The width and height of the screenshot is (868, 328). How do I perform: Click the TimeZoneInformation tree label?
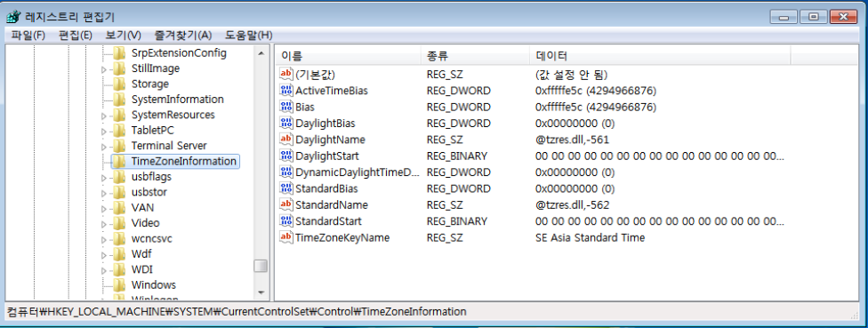[184, 162]
